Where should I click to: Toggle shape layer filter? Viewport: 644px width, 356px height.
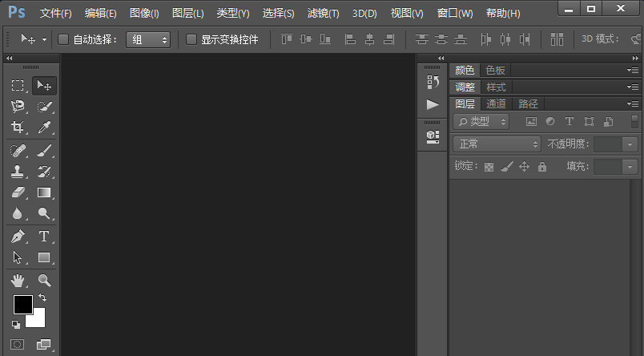(589, 121)
